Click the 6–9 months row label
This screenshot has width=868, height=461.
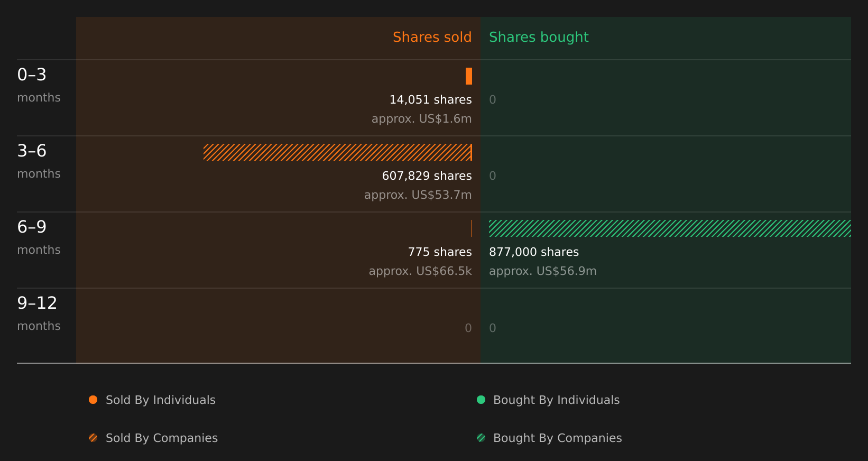pyautogui.click(x=39, y=237)
